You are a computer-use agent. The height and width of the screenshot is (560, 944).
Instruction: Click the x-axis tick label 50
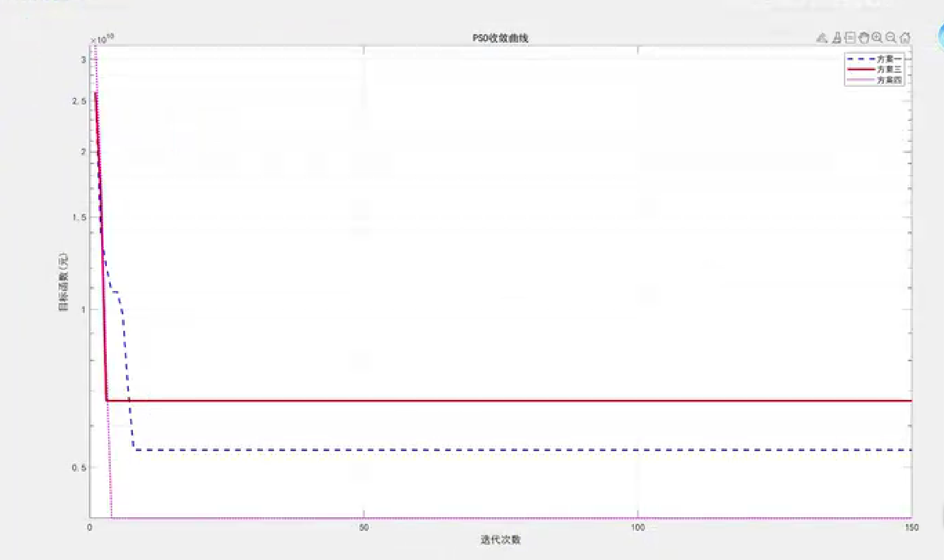364,528
